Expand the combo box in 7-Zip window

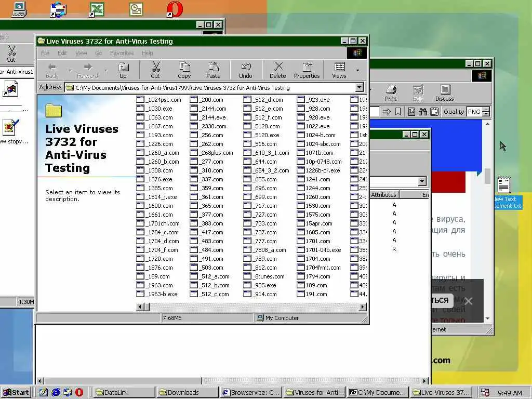coord(422,181)
